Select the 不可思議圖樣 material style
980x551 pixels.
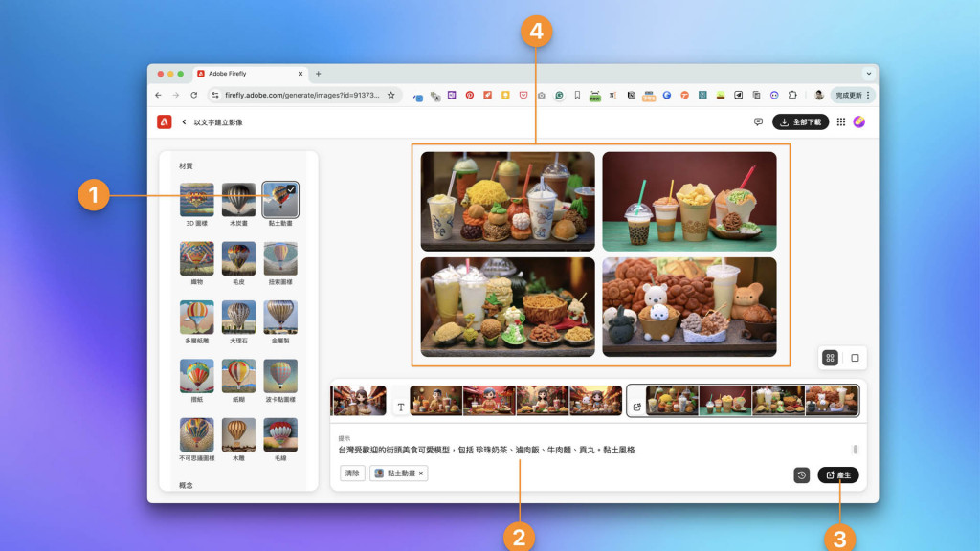[196, 434]
